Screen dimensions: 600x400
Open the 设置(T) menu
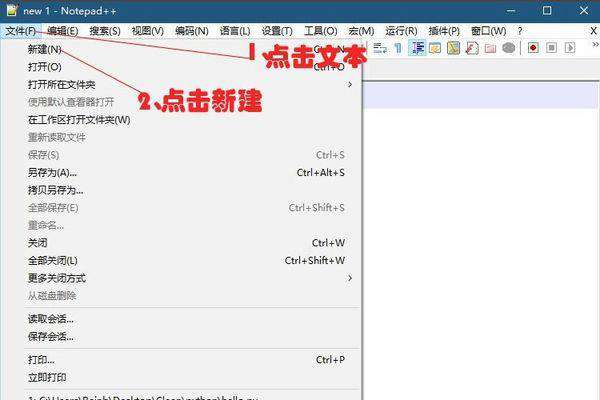point(277,31)
